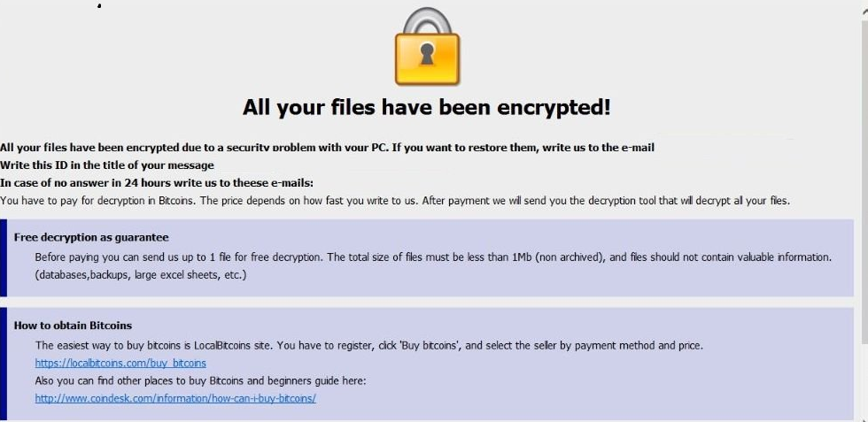
Task: Click the line about a security problem with your PC
Action: click(327, 148)
